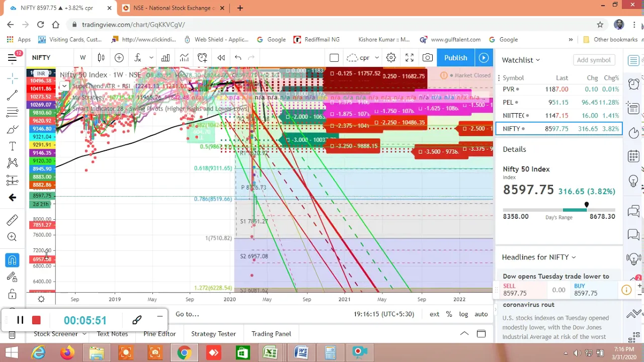644x362 pixels.
Task: Stop the screen recording red square
Action: coord(36,320)
